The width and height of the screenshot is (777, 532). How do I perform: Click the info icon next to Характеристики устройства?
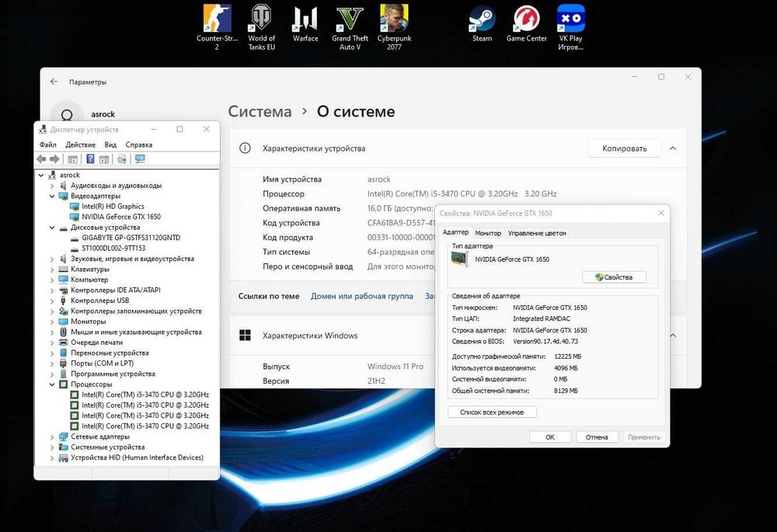[x=245, y=148]
